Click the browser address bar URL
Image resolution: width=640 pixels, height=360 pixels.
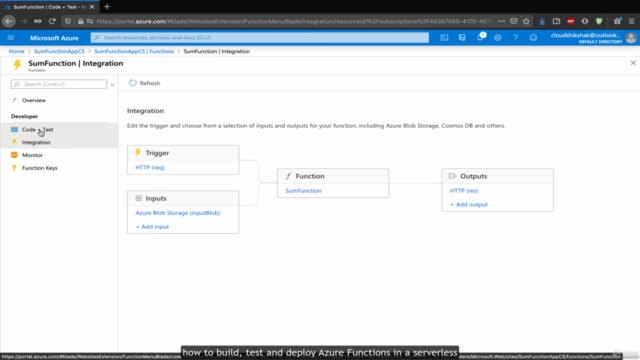(294, 21)
